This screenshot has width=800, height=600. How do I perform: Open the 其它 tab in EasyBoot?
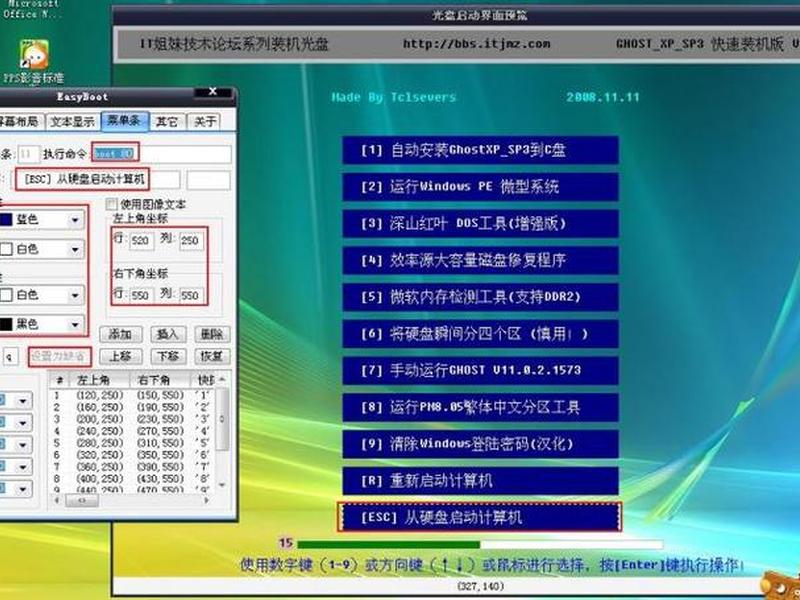point(167,121)
